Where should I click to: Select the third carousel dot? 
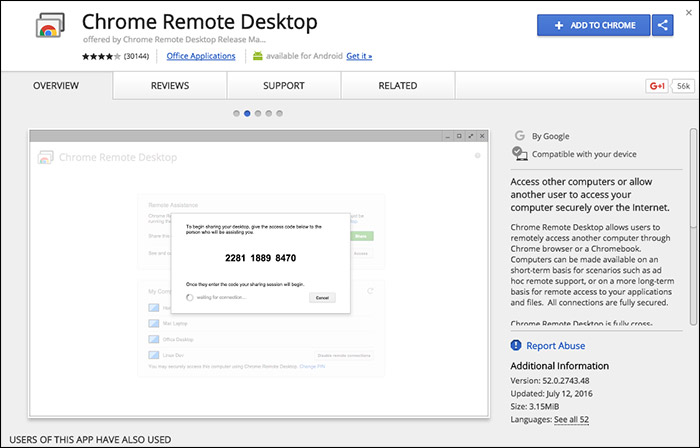click(258, 114)
